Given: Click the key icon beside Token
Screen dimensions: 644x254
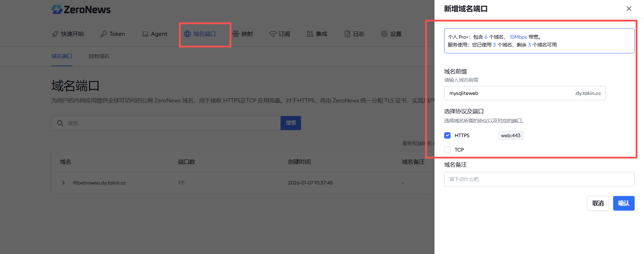Looking at the screenshot, I should [104, 34].
